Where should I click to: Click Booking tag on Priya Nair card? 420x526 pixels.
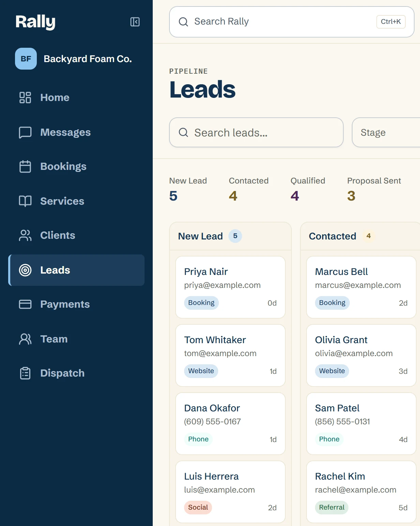pos(201,303)
